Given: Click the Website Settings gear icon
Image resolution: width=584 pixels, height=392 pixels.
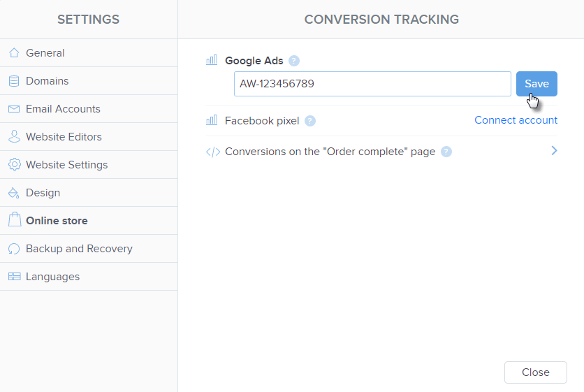Looking at the screenshot, I should coord(14,165).
